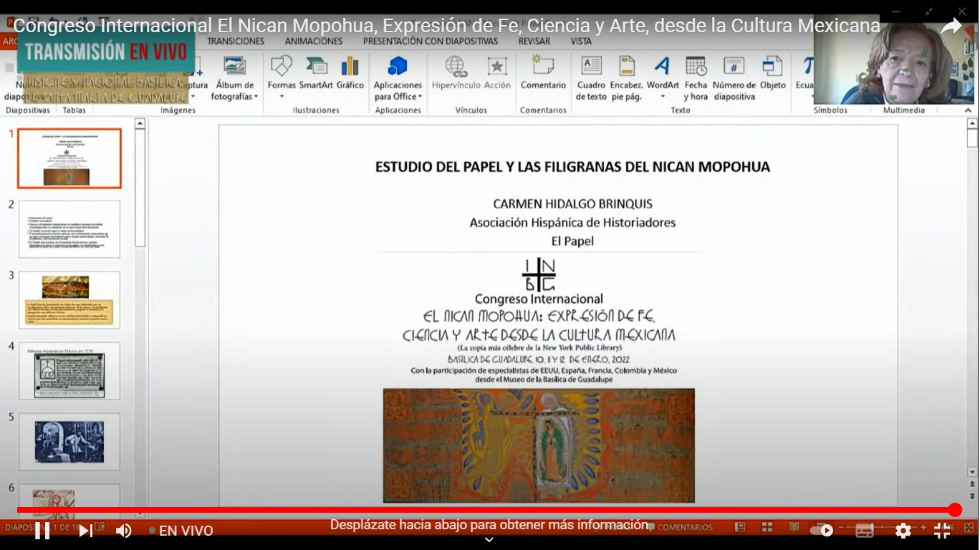The width and height of the screenshot is (980, 550).
Task: Expand Aplicaciones para Office dropdown arrow
Action: click(x=420, y=97)
